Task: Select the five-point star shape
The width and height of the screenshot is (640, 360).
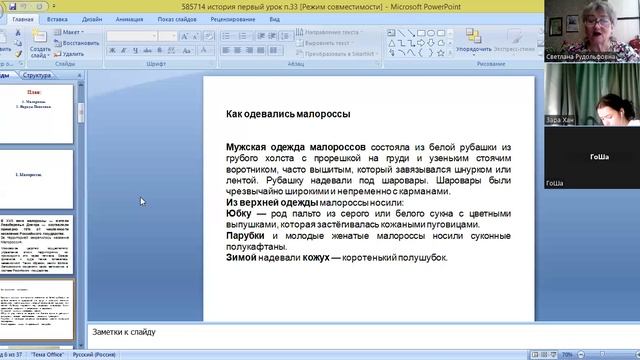Action: (x=441, y=53)
